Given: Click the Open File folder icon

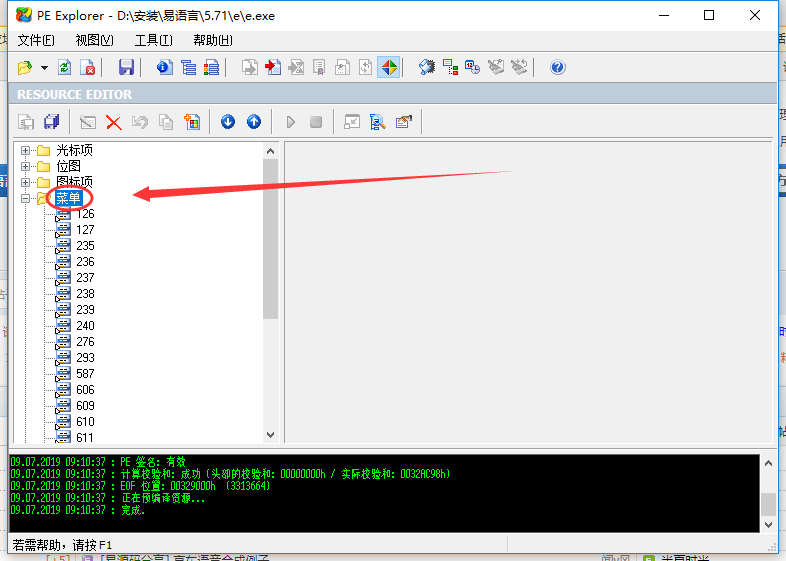Looking at the screenshot, I should [25, 68].
